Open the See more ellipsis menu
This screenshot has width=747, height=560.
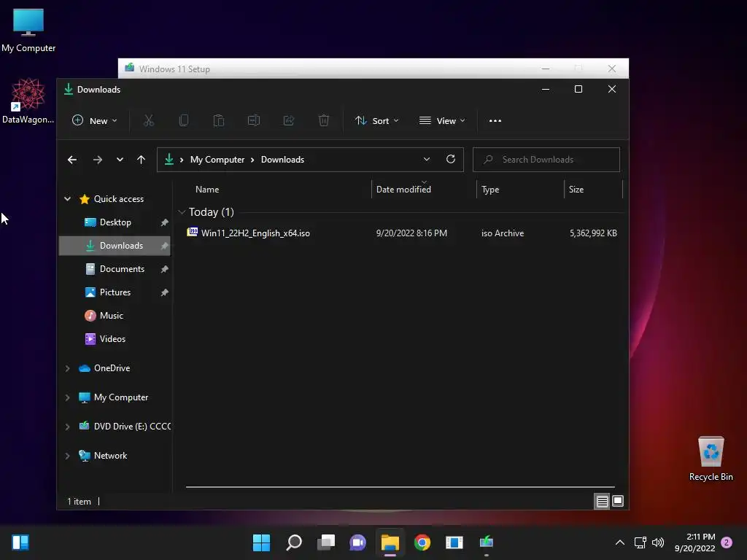point(495,120)
